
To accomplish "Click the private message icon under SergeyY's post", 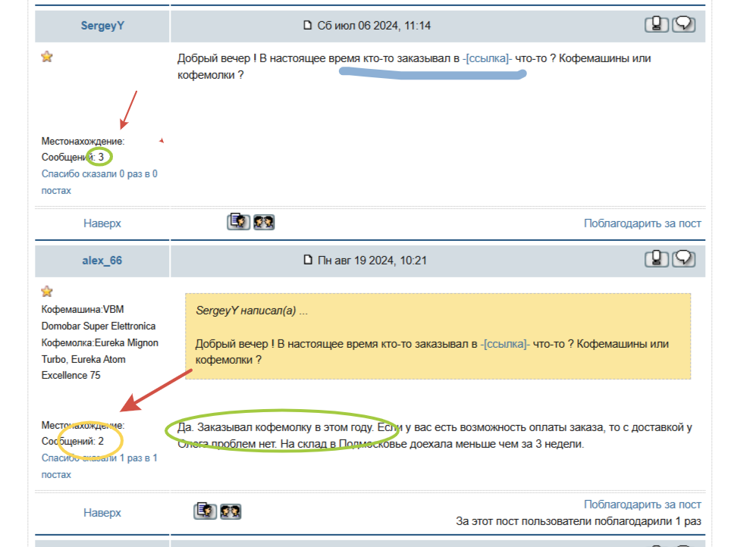I will (264, 222).
